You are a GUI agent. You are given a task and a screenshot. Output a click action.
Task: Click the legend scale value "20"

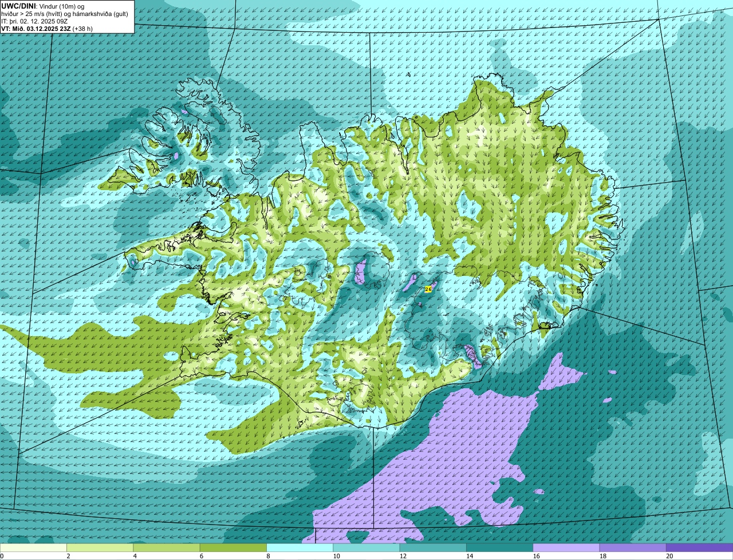669,556
